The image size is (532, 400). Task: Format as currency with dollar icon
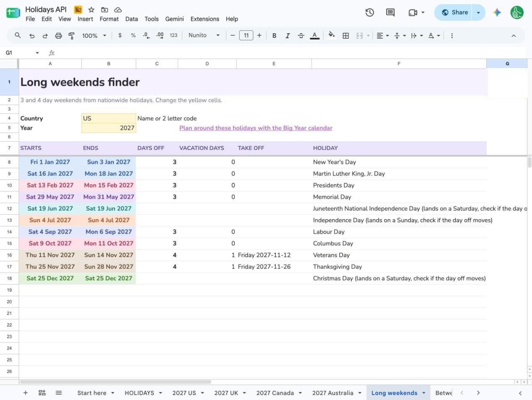click(120, 36)
